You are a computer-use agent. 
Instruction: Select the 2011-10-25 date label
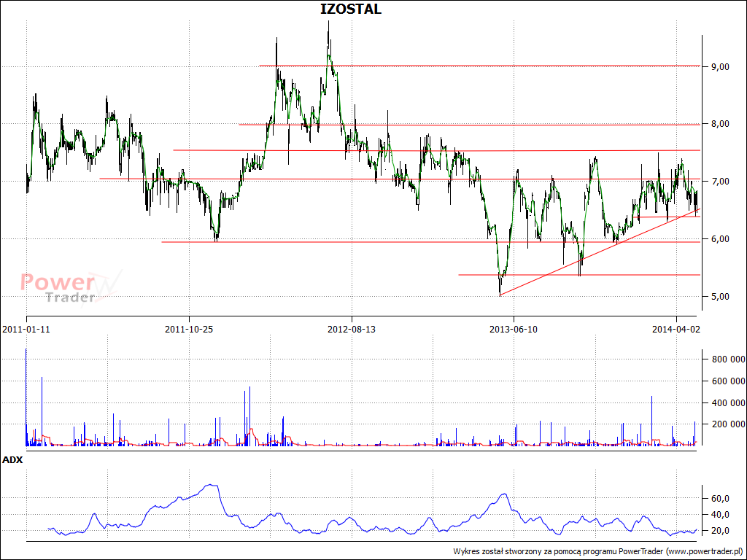[189, 329]
